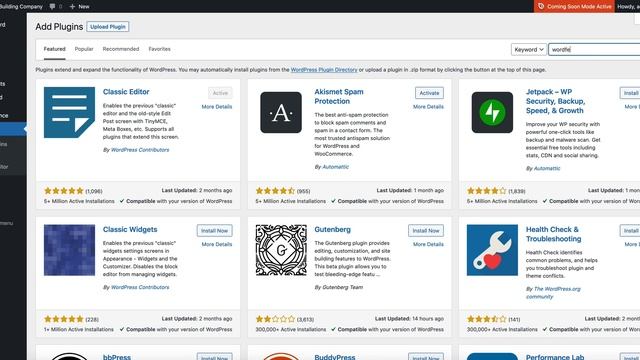640x360 pixels.
Task: Switch to the Recommended tab
Action: pos(121,49)
